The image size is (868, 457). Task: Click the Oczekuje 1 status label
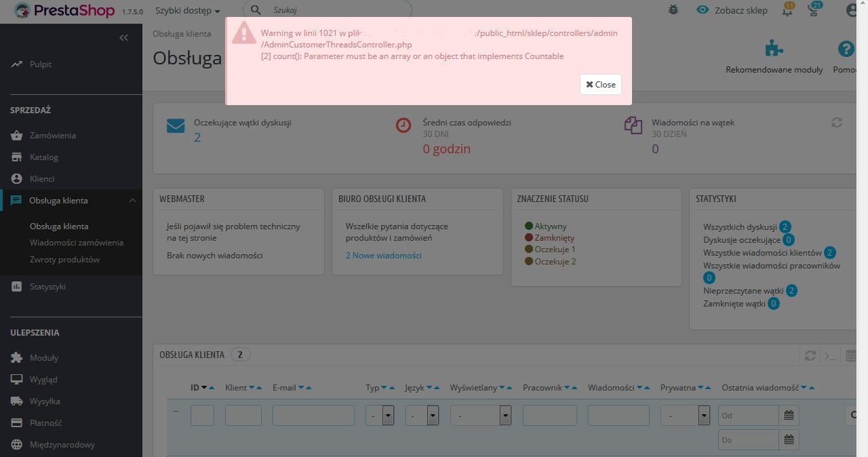[x=555, y=250]
